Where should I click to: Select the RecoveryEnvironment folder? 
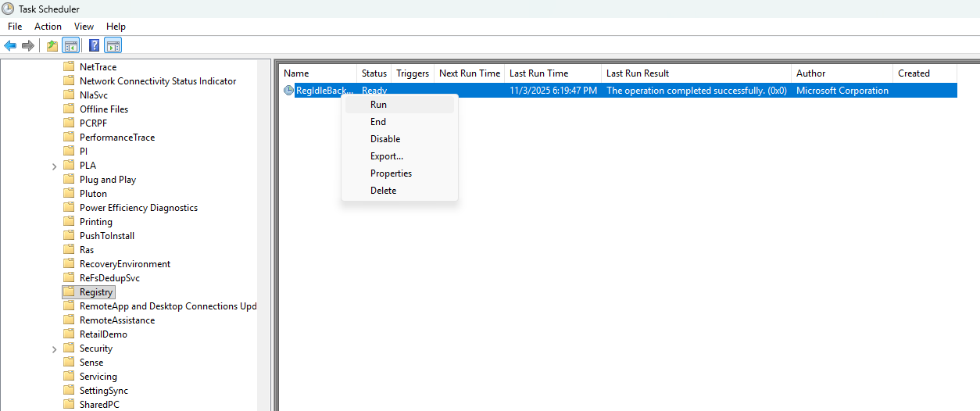coord(125,264)
